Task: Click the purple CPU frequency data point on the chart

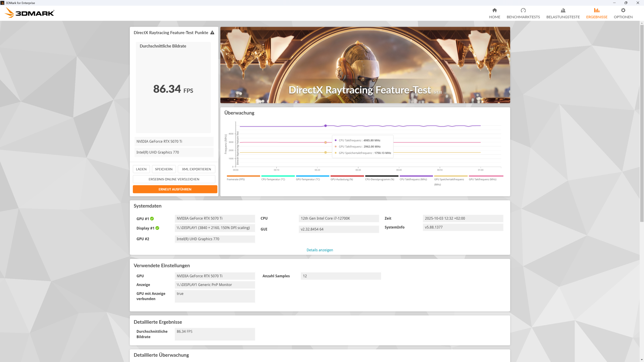Action: coord(325,126)
